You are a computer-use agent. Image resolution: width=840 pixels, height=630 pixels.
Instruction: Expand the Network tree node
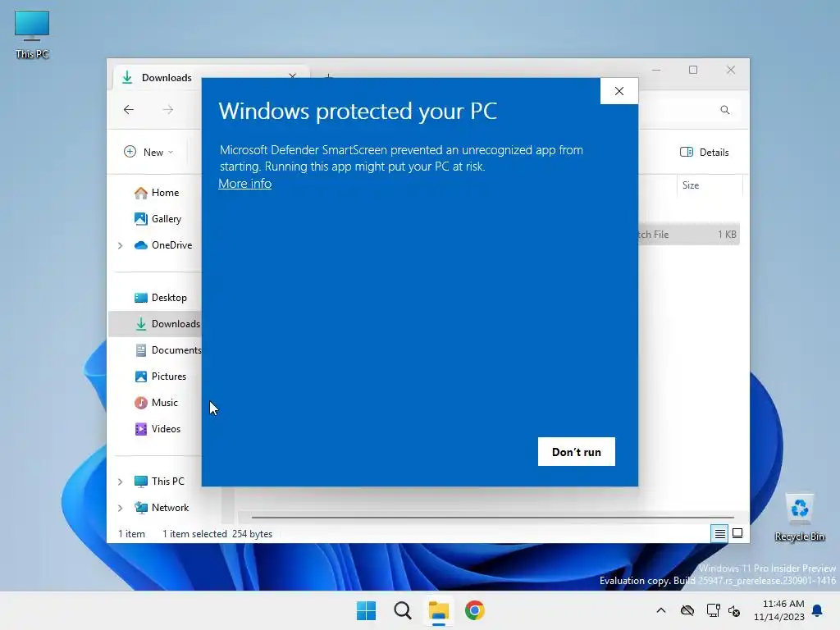(120, 508)
